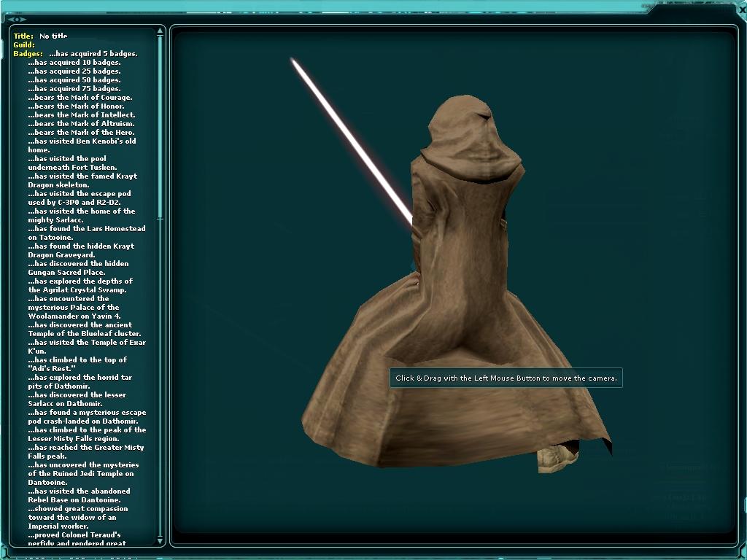Select the widow of an Imperial worker badge

click(x=78, y=517)
